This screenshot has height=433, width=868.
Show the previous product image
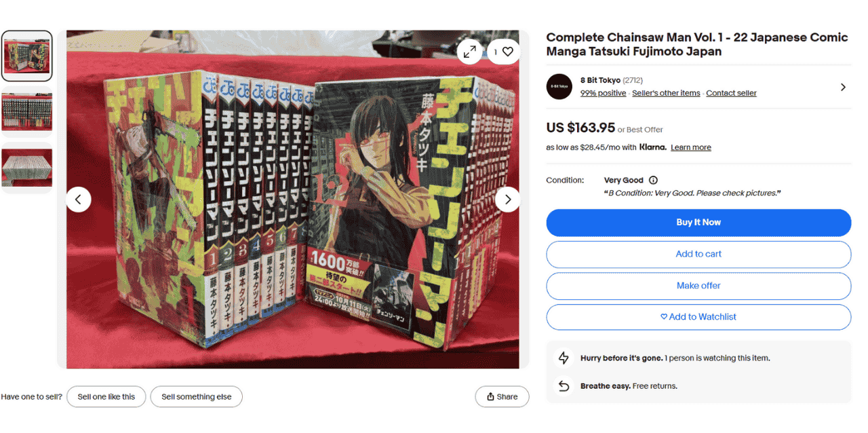pos(79,200)
